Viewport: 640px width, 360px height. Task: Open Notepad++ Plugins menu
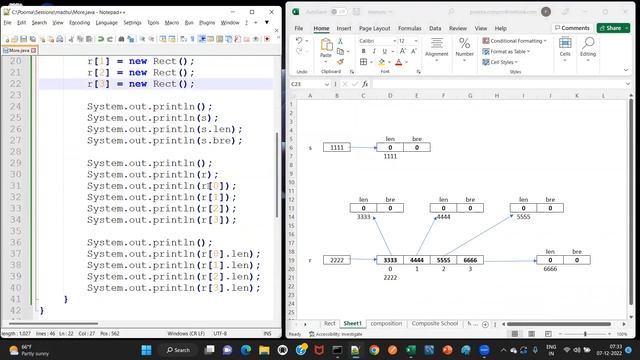click(x=207, y=23)
